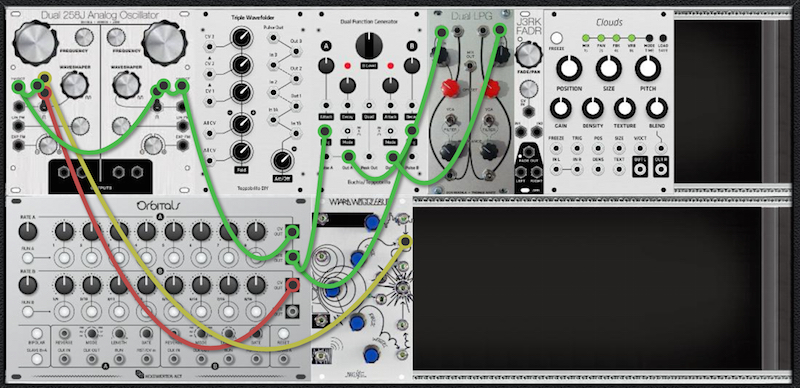Select the Pulse Out jack on Triple Wavefolder

click(x=272, y=37)
